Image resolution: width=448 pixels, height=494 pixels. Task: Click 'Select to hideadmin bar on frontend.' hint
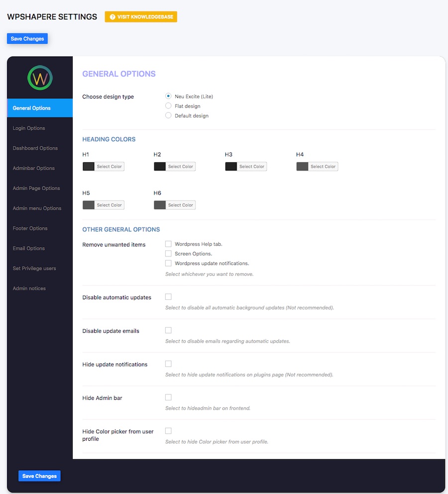pyautogui.click(x=208, y=408)
